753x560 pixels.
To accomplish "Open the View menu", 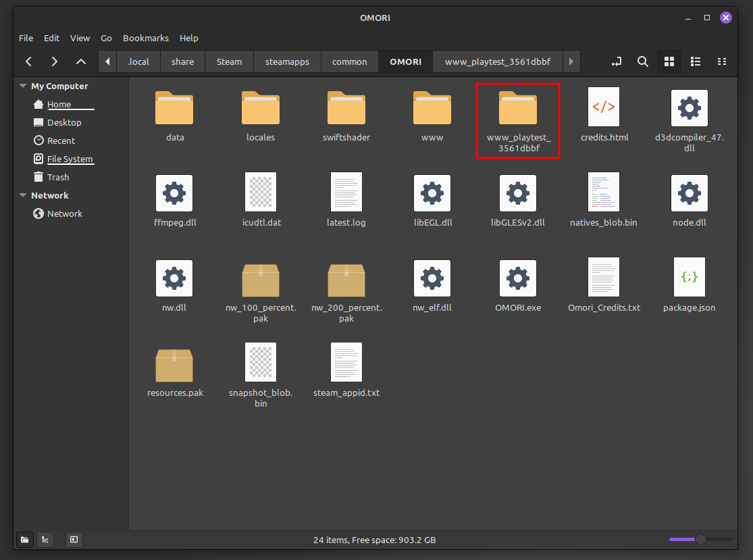I will point(80,38).
